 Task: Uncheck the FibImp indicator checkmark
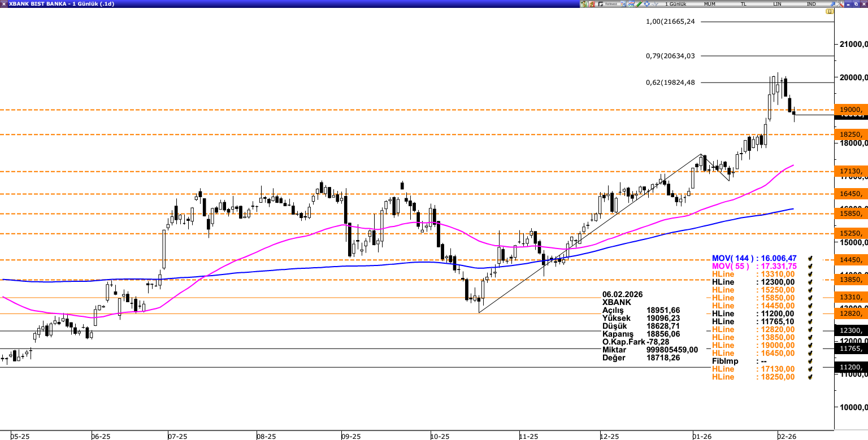coord(810,361)
